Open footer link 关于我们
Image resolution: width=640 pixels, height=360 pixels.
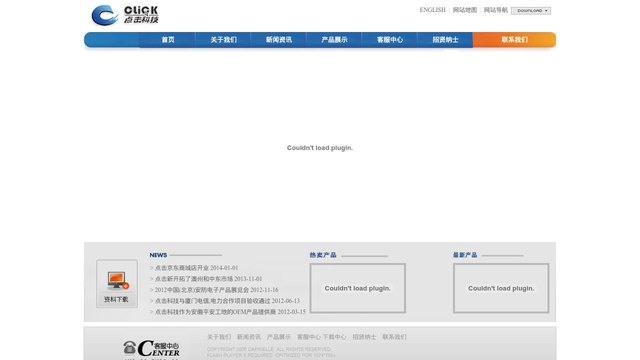[x=219, y=337]
